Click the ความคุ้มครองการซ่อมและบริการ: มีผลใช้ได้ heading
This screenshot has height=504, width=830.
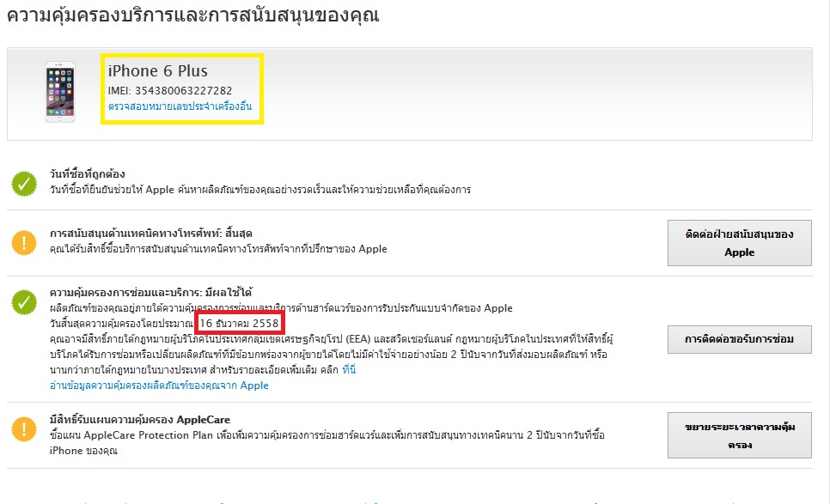click(x=151, y=293)
